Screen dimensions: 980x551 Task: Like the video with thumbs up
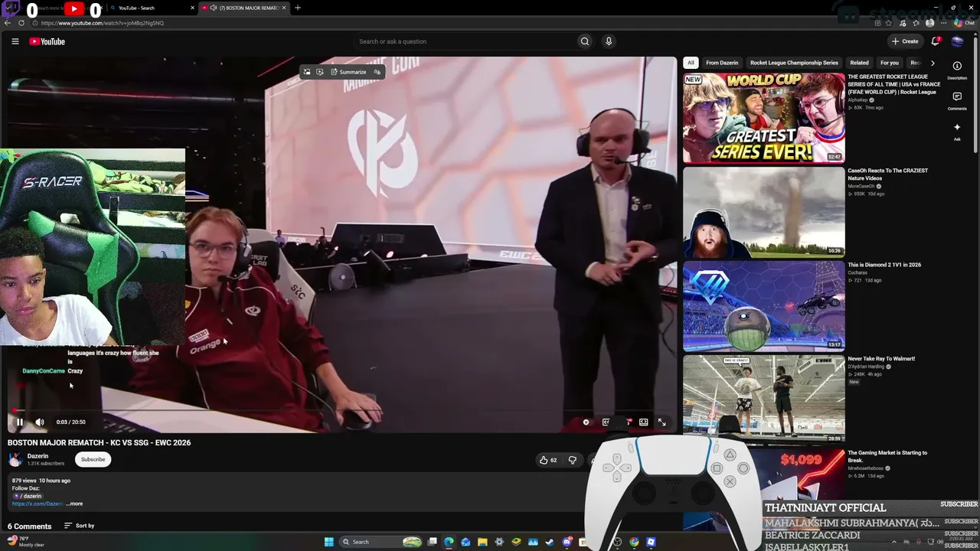(547, 460)
